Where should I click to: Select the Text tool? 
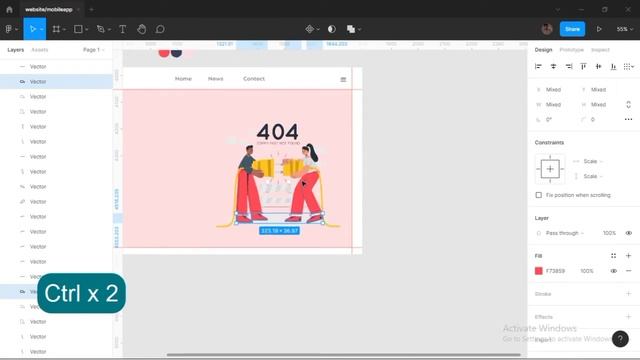click(x=122, y=29)
